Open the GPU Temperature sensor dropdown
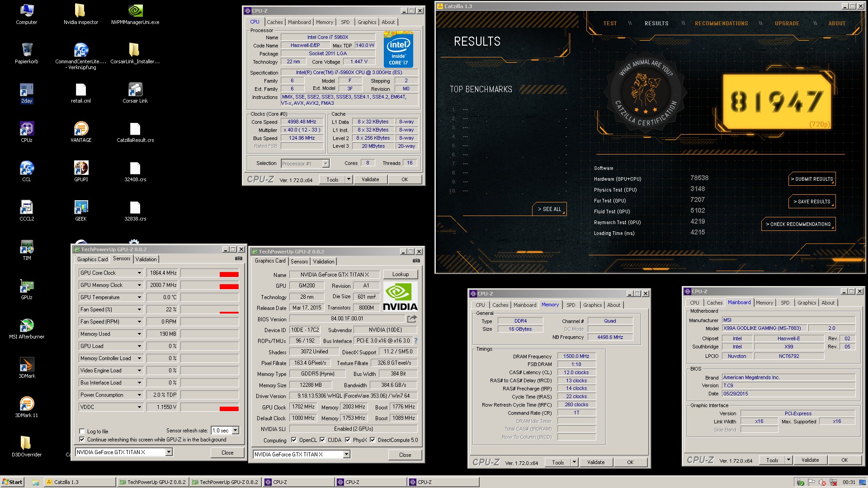The image size is (868, 488). click(139, 297)
